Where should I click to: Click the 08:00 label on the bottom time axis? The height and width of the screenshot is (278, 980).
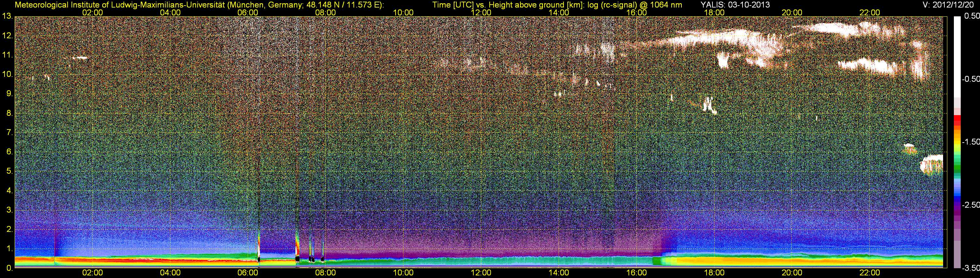click(x=326, y=273)
